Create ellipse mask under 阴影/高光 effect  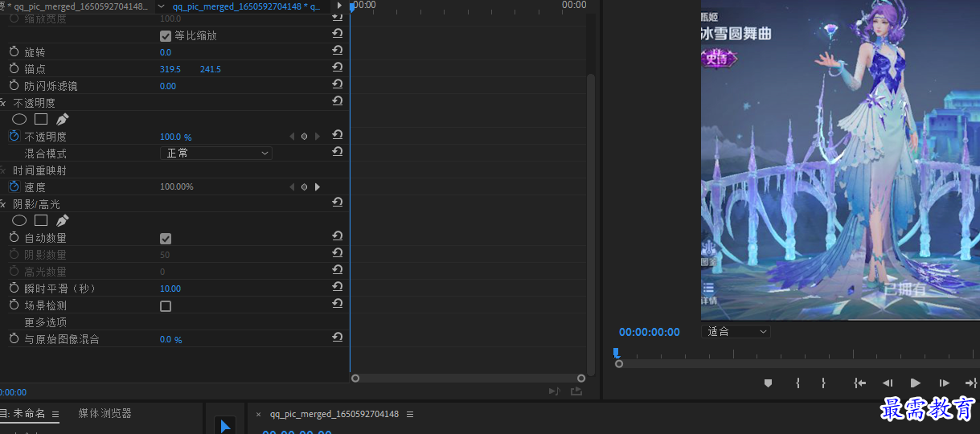tap(19, 220)
